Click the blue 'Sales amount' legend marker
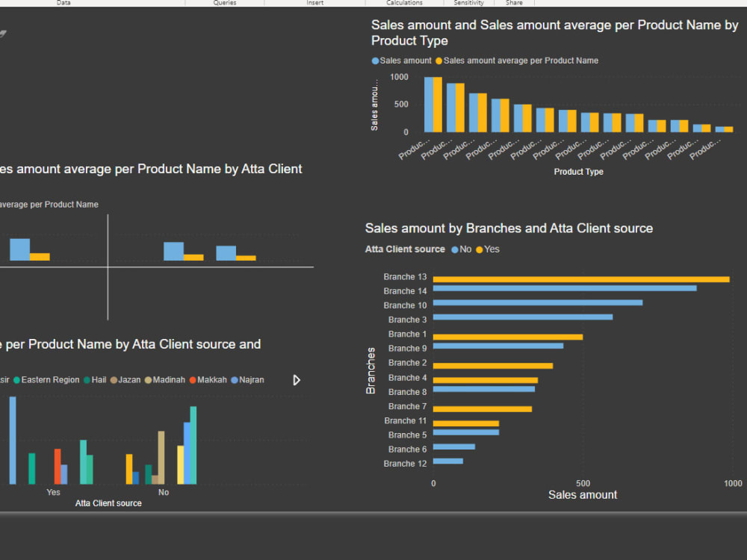 click(376, 60)
